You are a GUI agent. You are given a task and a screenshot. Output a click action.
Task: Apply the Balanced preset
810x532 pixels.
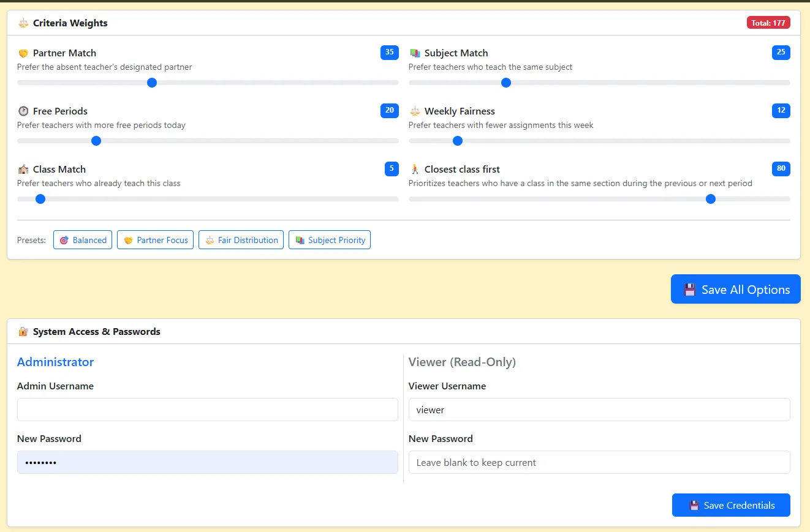tap(83, 240)
